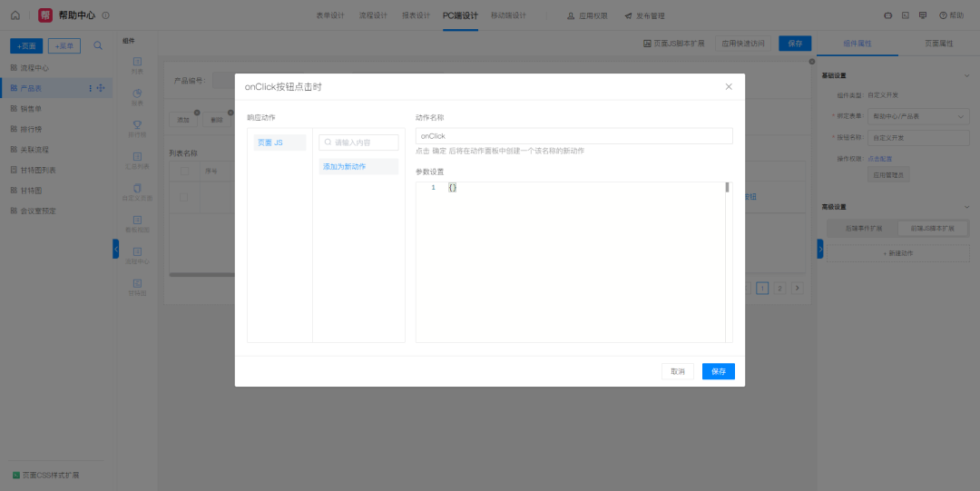Switch to 前端JS脚本扩展 segment

coord(933,229)
